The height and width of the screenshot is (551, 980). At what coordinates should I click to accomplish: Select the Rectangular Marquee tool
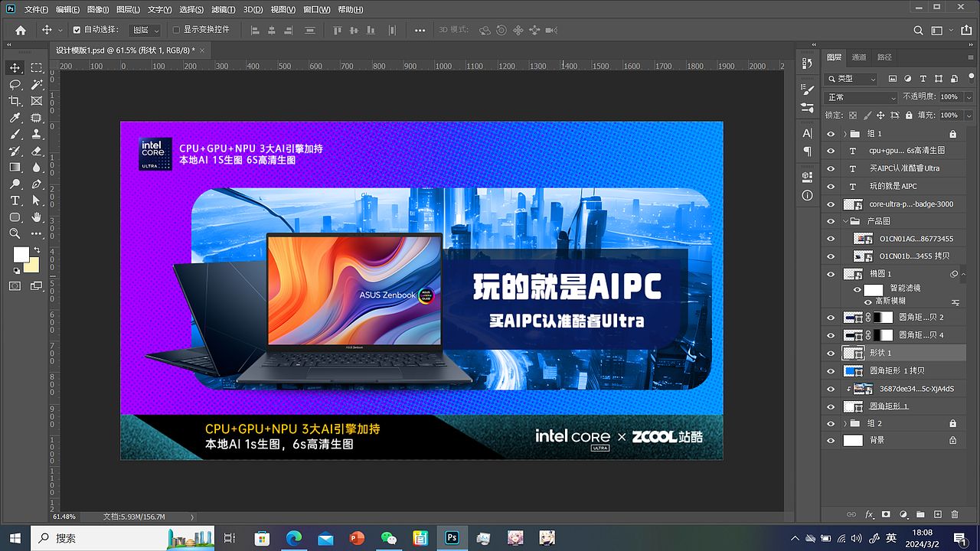coord(36,68)
